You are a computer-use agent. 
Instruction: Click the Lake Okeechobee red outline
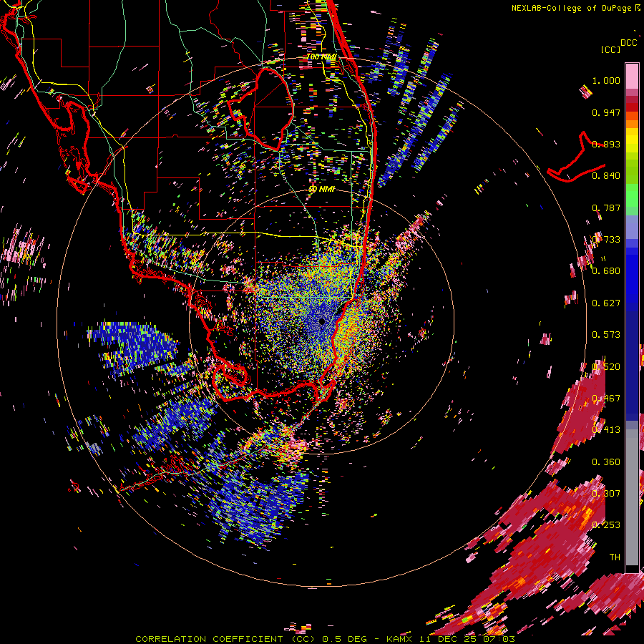pyautogui.click(x=262, y=109)
